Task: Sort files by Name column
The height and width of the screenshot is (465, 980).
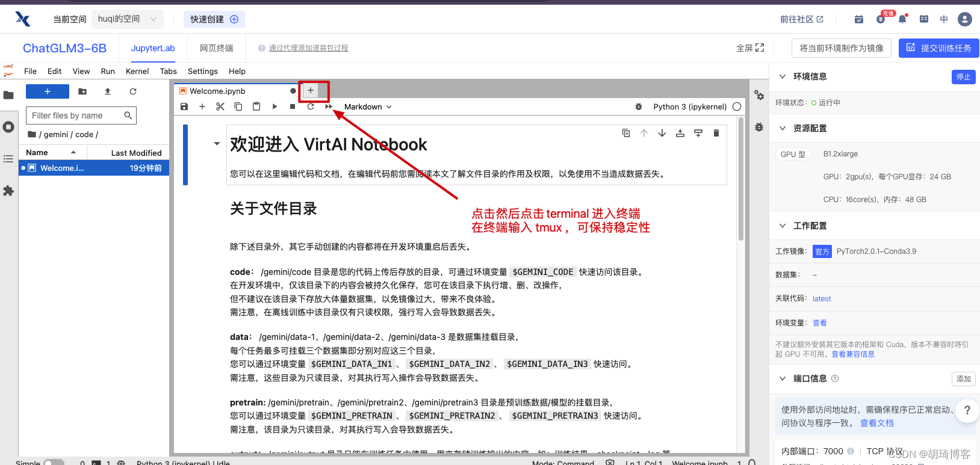Action: 51,153
